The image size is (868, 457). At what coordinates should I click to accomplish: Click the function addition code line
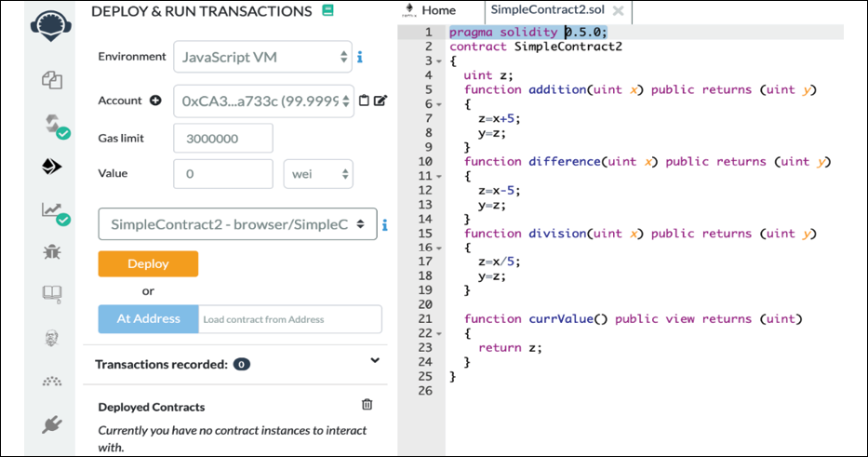640,89
